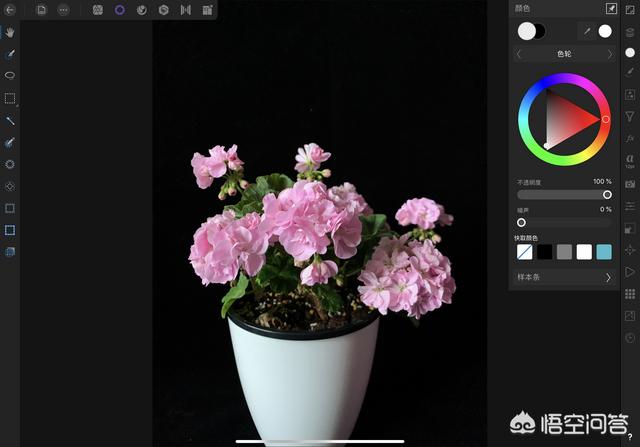This screenshot has height=447, width=640.
Task: Open the Layers studio icon on right
Action: [630, 32]
